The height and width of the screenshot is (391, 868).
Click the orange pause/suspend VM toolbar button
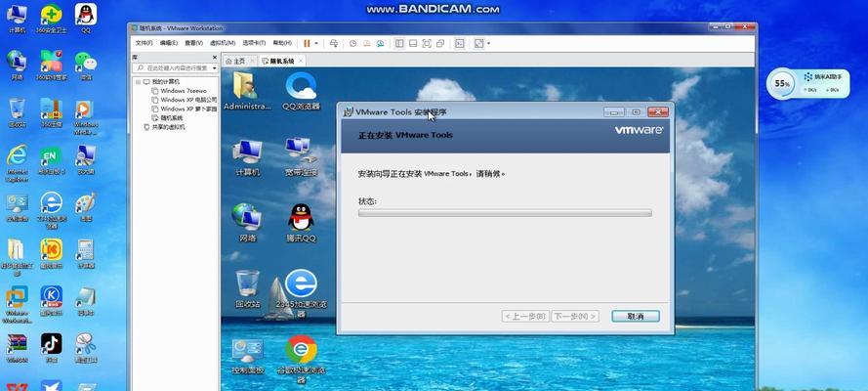[x=307, y=43]
